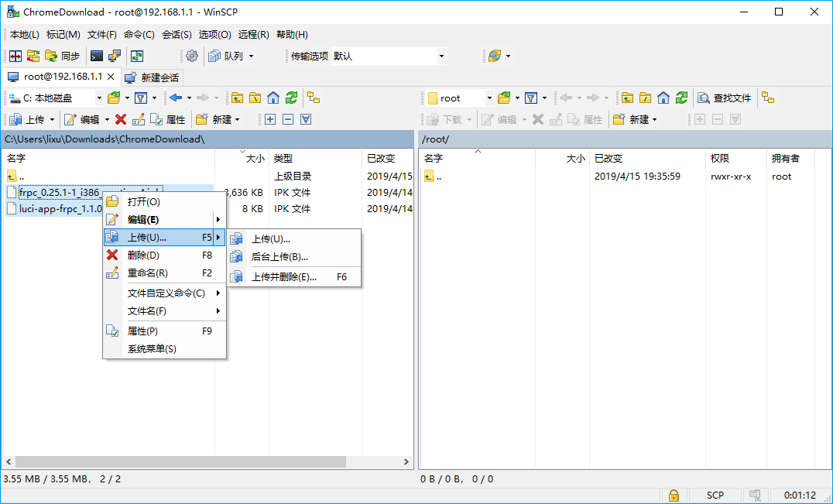
Task: Expand the local 编辑 dropdown arrow
Action: (x=107, y=119)
